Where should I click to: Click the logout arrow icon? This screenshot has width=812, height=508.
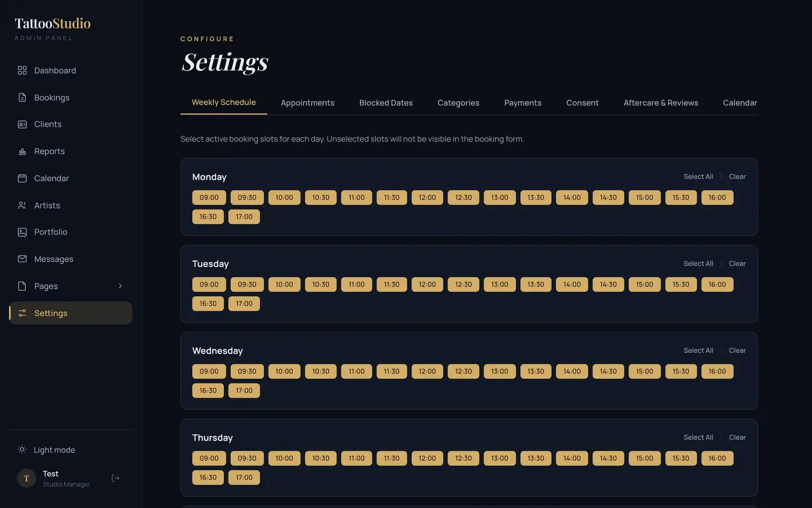[x=116, y=478]
